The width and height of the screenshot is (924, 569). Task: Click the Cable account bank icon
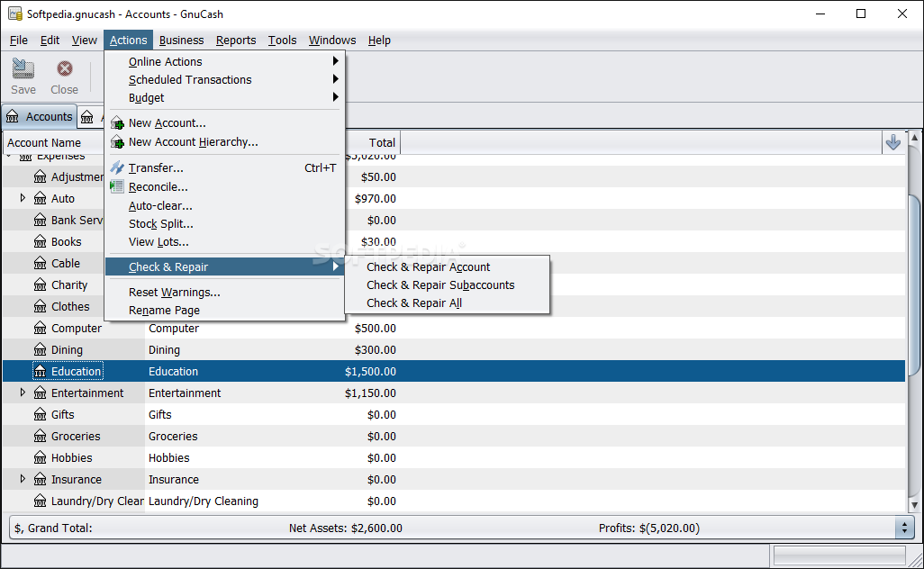pyautogui.click(x=40, y=263)
